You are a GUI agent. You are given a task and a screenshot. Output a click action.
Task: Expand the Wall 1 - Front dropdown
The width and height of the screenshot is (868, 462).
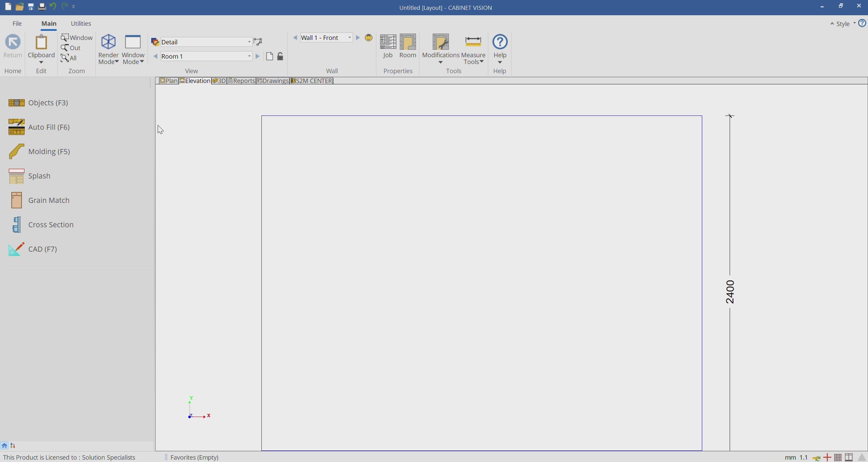[350, 38]
